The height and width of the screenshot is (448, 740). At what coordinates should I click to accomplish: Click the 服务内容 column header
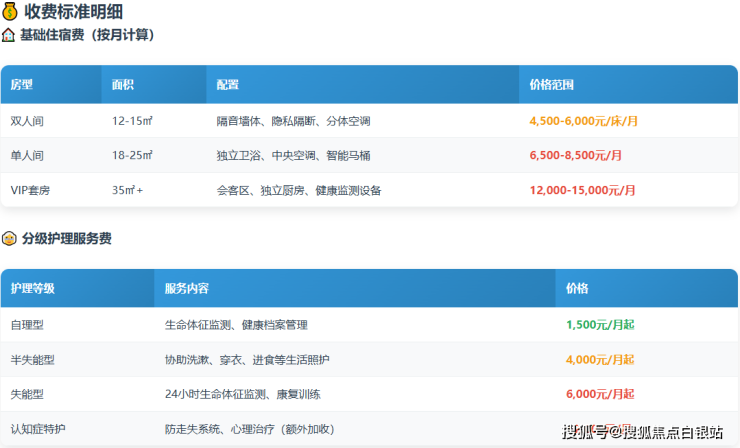click(186, 289)
